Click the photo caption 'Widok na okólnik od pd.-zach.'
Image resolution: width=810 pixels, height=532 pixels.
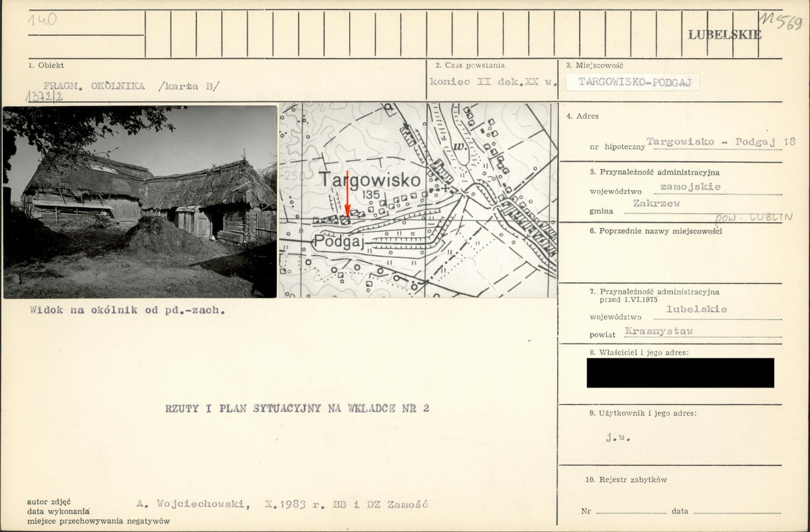pyautogui.click(x=127, y=311)
